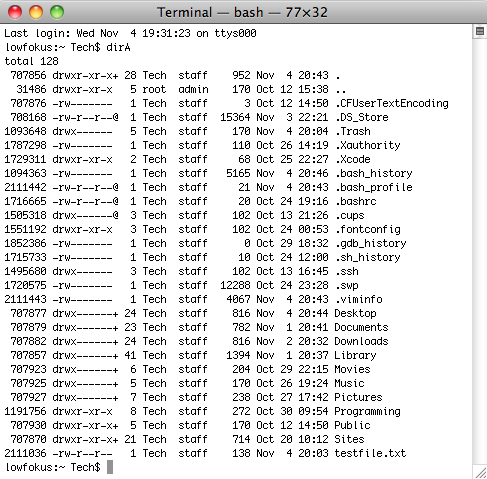Click the time 09:54 in Programming row
The height and width of the screenshot is (479, 487).
tap(313, 411)
